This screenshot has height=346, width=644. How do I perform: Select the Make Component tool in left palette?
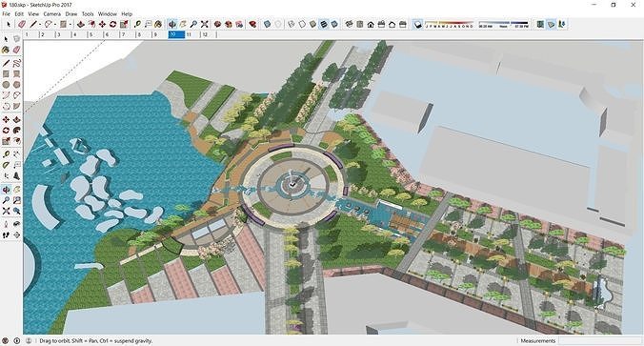(x=16, y=39)
